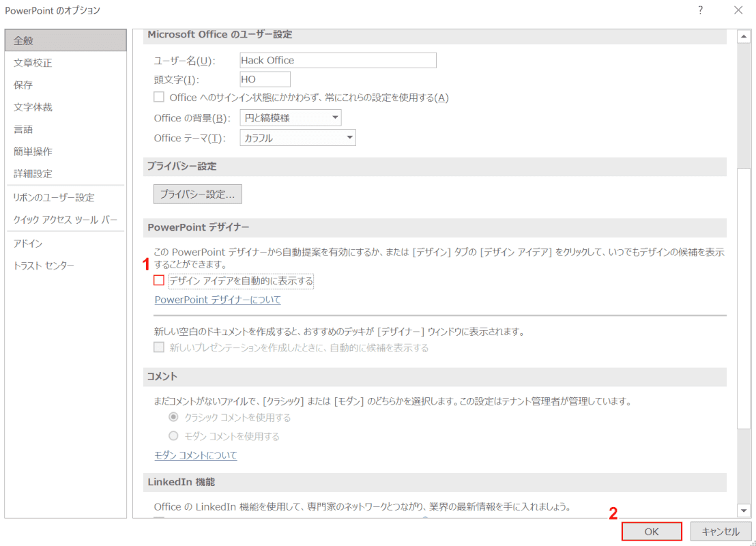Screen dimensions: 756x546
Task: Click the scrollbar down arrow
Action: coord(744,511)
